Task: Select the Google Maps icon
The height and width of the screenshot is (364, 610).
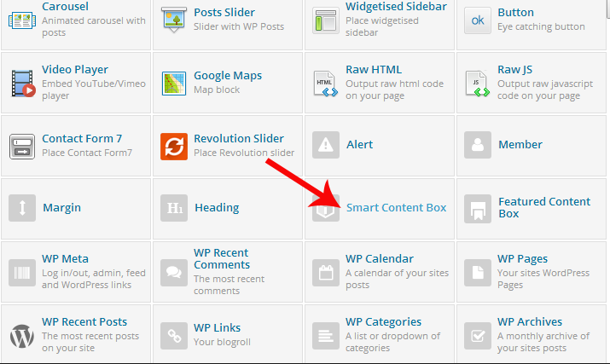Action: (174, 82)
